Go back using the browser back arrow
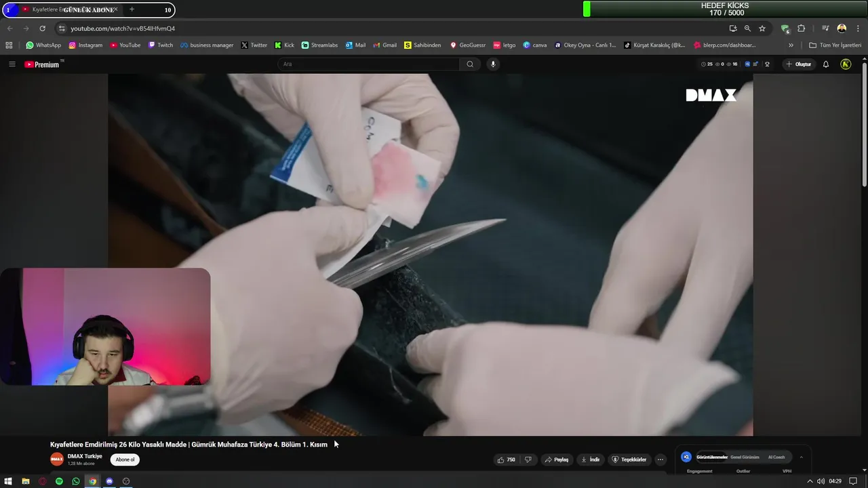The height and width of the screenshot is (488, 868). (x=9, y=28)
